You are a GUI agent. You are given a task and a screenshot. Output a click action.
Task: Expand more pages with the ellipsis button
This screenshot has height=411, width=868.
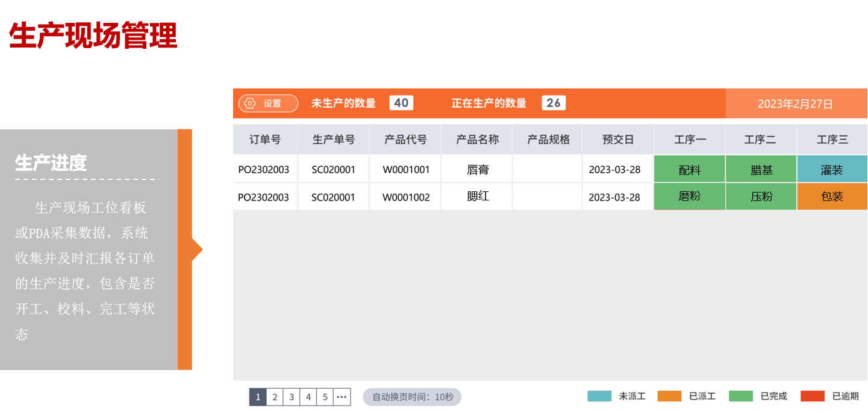click(342, 397)
